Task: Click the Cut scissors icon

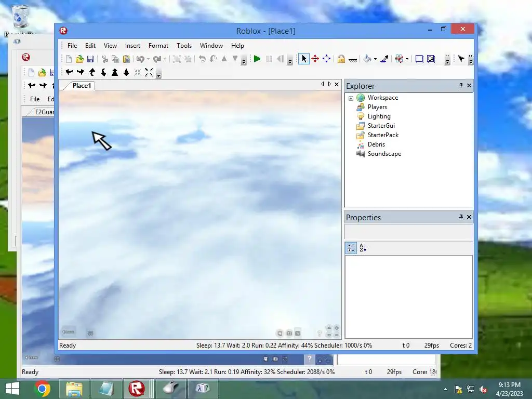Action: tap(105, 59)
